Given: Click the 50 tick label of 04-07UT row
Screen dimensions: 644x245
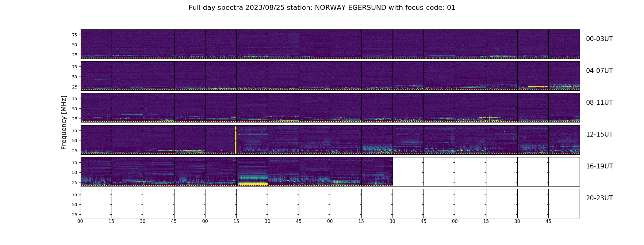Looking at the screenshot, I should pos(75,77).
